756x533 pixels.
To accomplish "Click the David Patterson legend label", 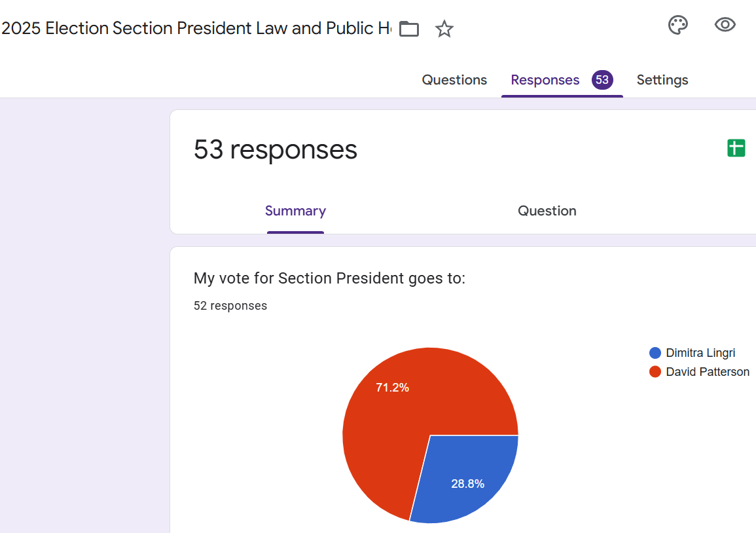I will (x=708, y=372).
